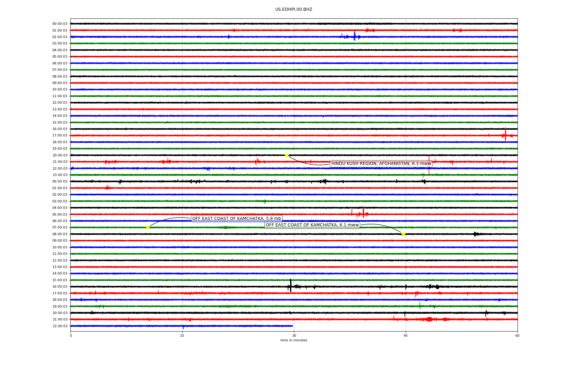Screen dimensions: 588x368
Task: Click the Kamchatka 6.1 mww star marker
Action: click(403, 234)
